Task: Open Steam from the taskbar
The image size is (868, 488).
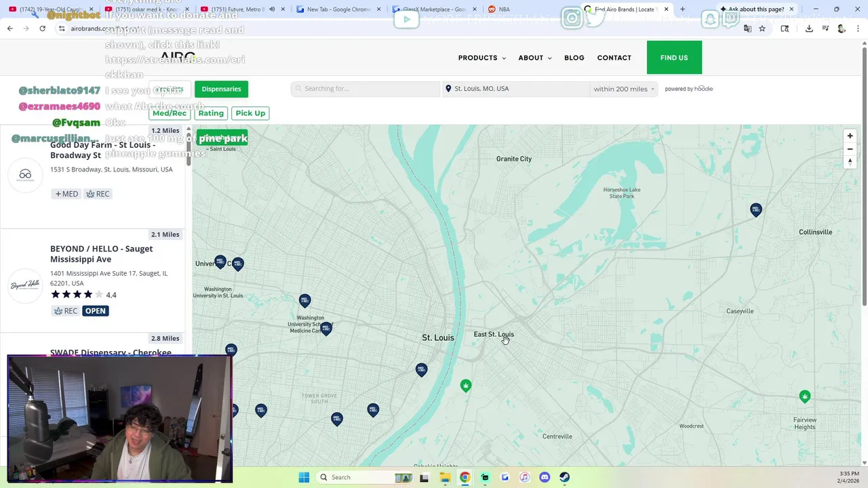Action: click(564, 477)
